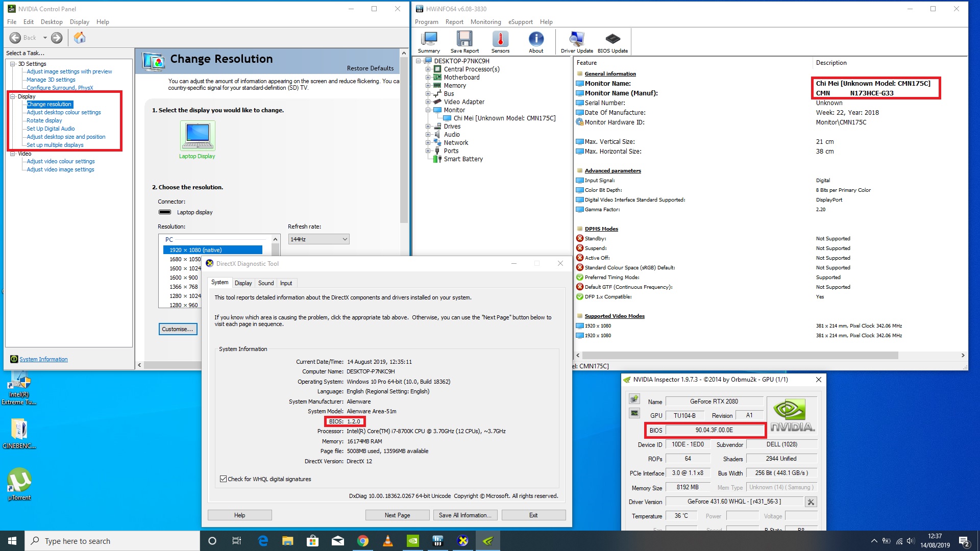Viewport: 980px width, 551px height.
Task: Open Adjust desktop colour settings
Action: (x=64, y=112)
